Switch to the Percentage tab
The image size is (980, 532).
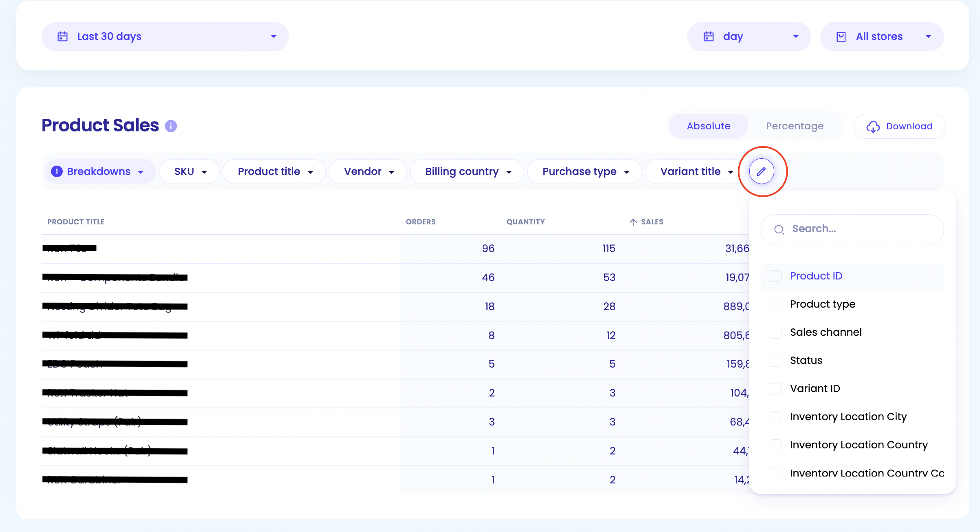795,126
